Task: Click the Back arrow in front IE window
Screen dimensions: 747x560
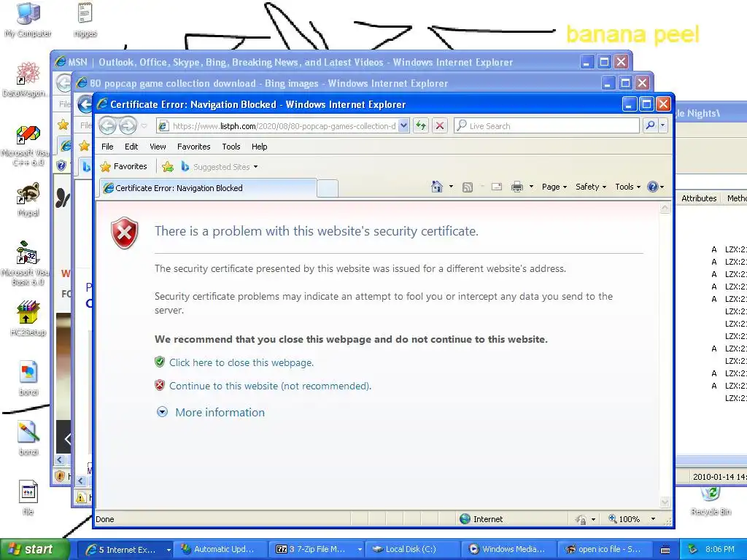Action: pyautogui.click(x=108, y=125)
